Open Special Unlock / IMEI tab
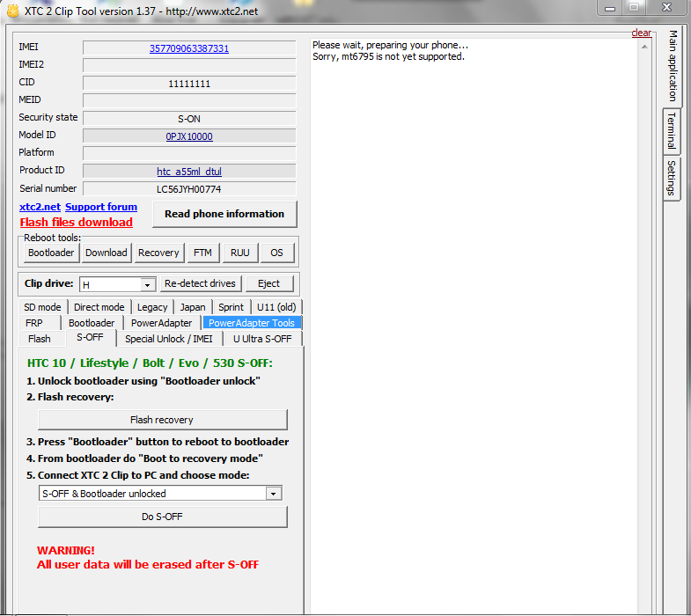Screen dimensions: 691x616 [169, 339]
